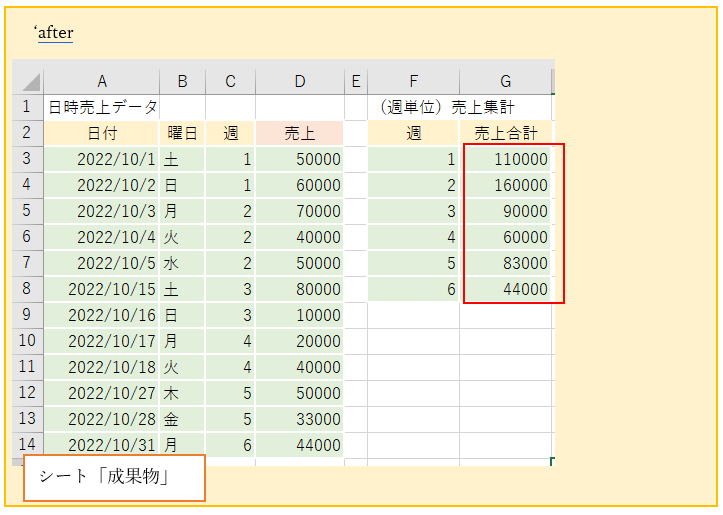This screenshot has height=515, width=723.
Task: Select column A header
Action: point(101,81)
